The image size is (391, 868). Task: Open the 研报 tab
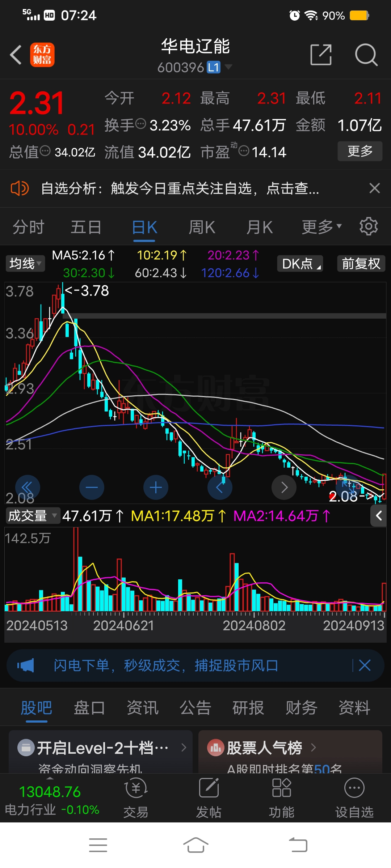[x=248, y=708]
